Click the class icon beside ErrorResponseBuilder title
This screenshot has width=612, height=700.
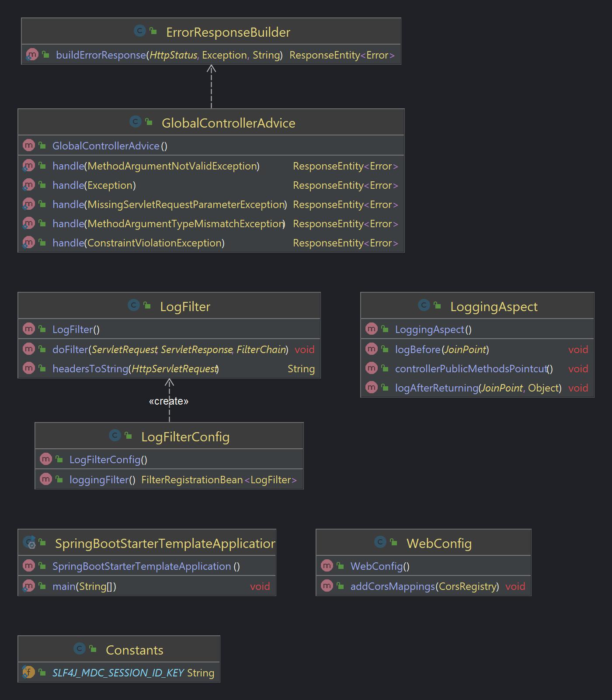(x=139, y=31)
